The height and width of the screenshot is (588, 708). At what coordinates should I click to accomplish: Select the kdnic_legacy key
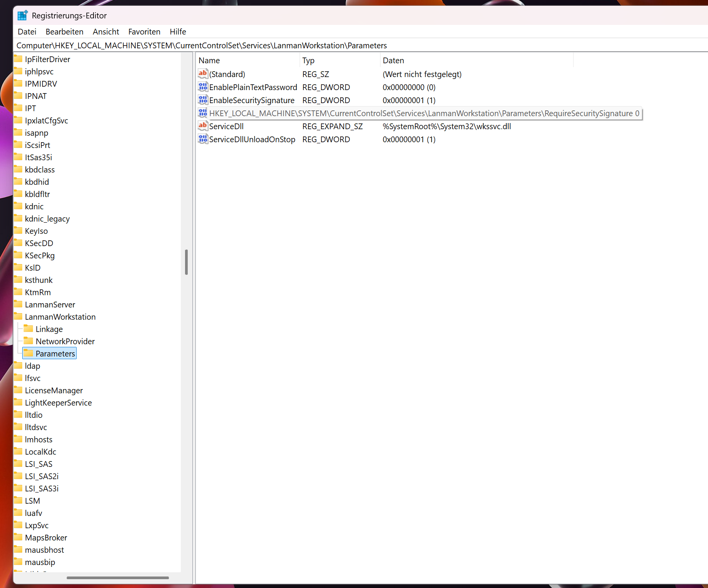(x=47, y=218)
